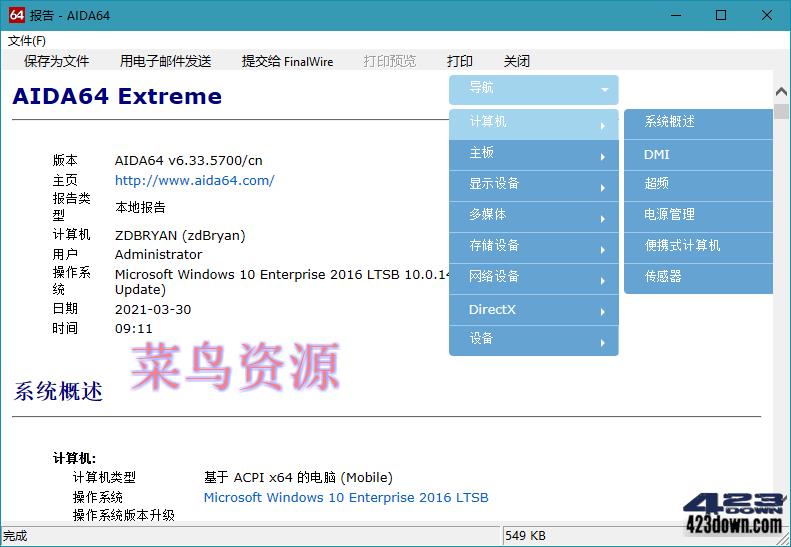Expand the 设备 navigation submenu
Image resolution: width=791 pixels, height=547 pixels.
click(x=534, y=341)
